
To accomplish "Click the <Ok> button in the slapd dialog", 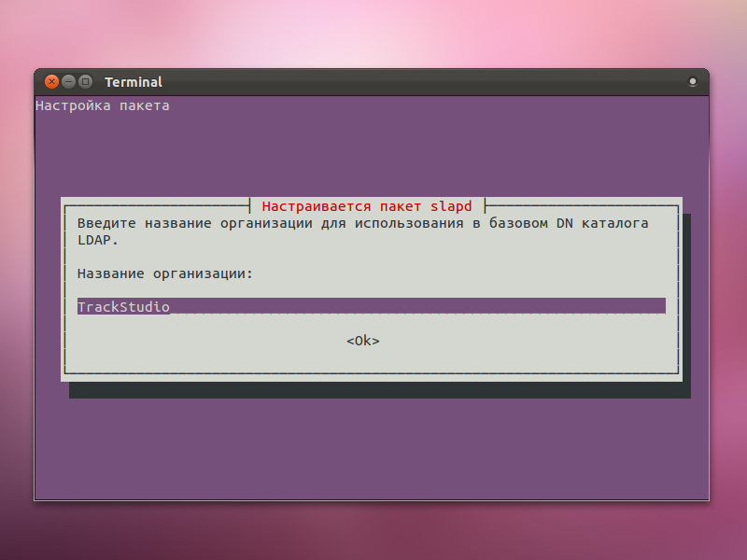I will (362, 341).
